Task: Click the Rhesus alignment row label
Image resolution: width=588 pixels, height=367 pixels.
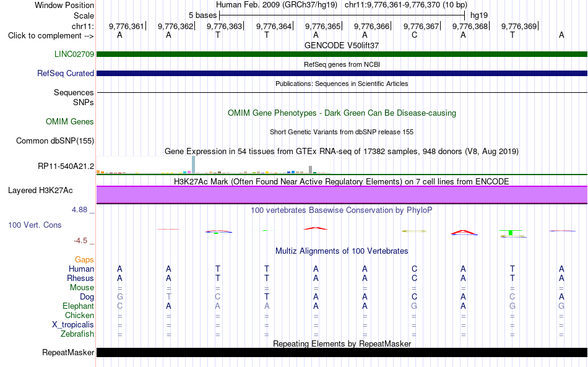Action: (80, 278)
